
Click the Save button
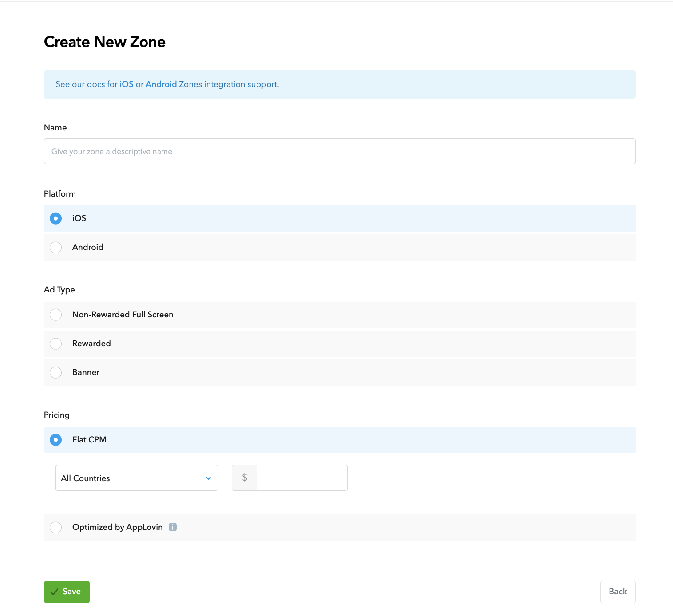[x=67, y=592]
